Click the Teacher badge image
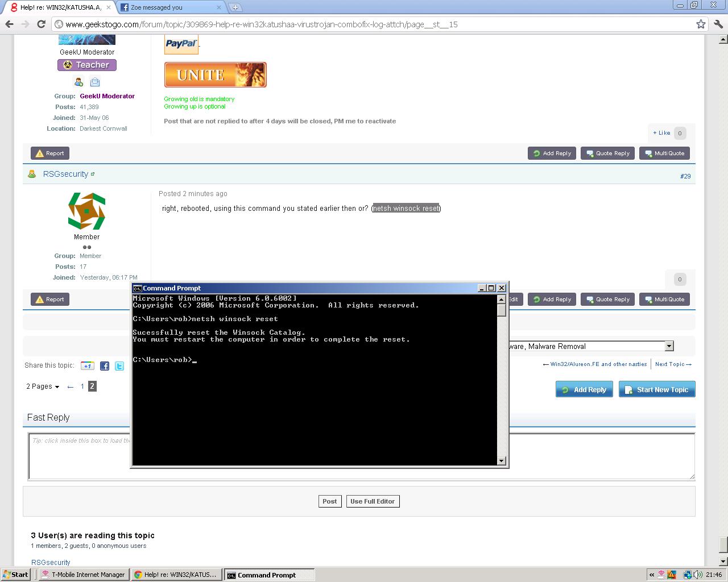The width and height of the screenshot is (728, 582). coord(86,65)
